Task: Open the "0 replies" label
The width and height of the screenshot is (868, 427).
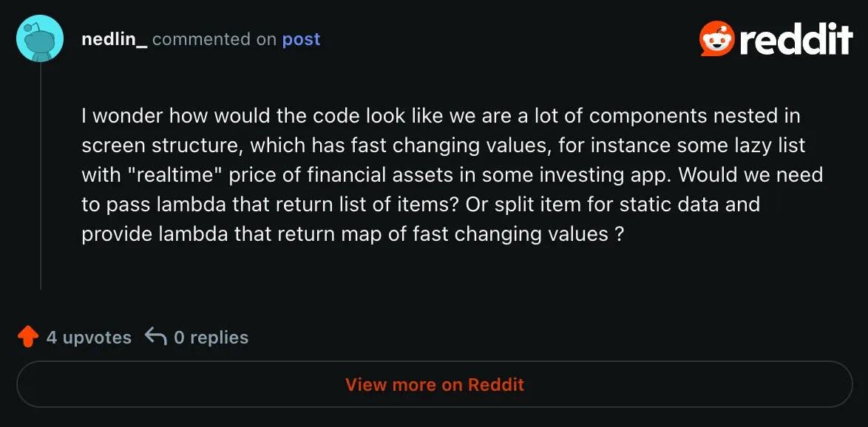Action: 211,338
